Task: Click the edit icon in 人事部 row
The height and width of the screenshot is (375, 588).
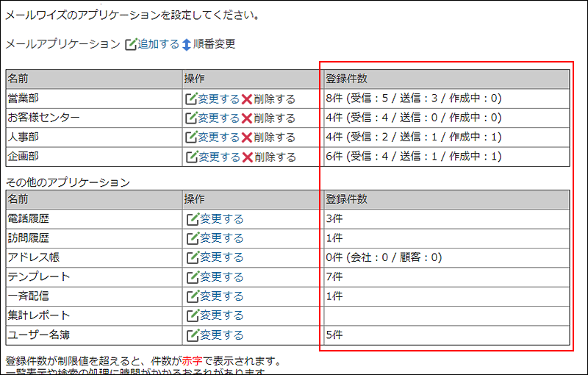Action: 191,137
